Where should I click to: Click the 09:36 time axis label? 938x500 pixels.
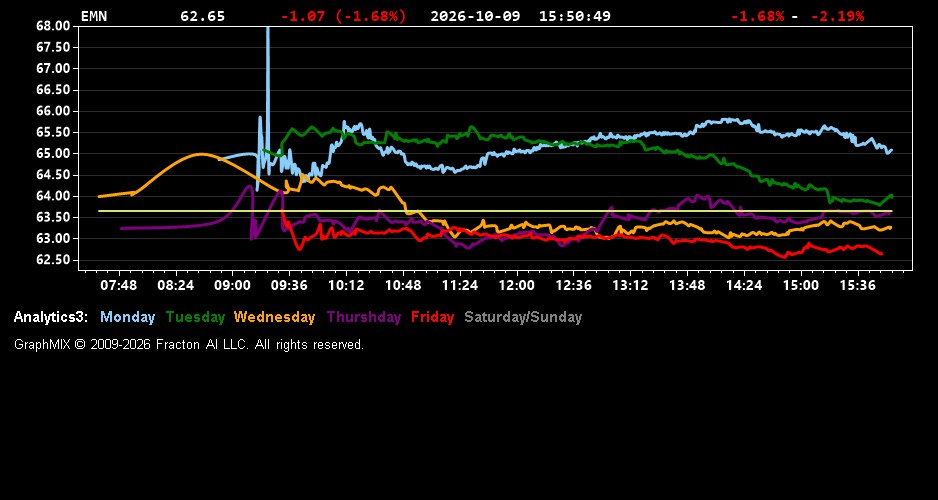point(289,285)
